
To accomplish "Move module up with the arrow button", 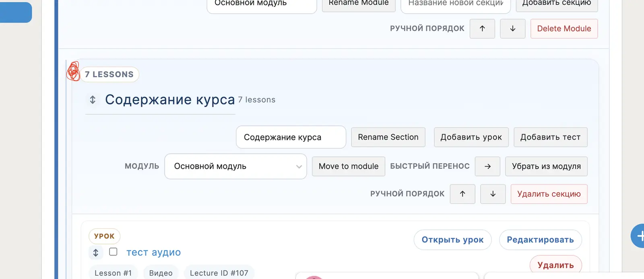I will pos(482,29).
